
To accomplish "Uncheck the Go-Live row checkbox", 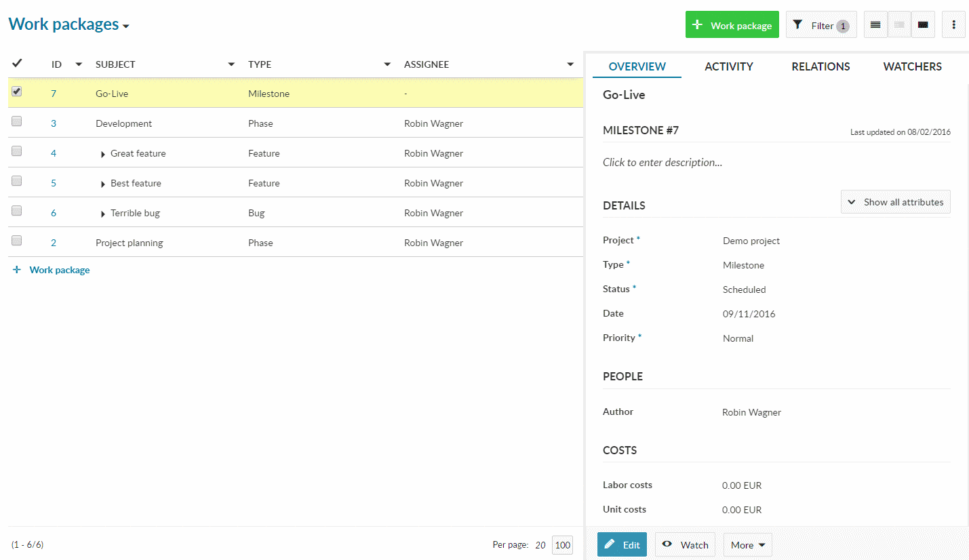I will pyautogui.click(x=16, y=91).
